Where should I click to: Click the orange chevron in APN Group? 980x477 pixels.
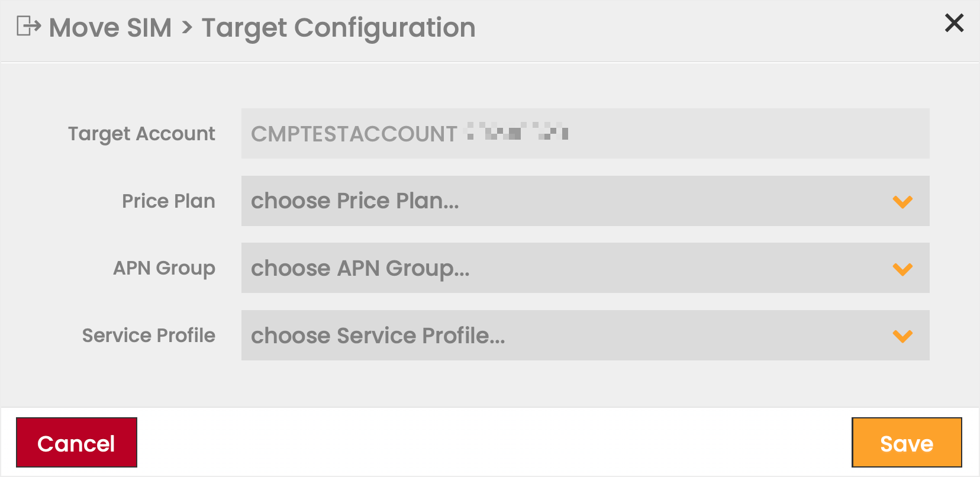902,269
